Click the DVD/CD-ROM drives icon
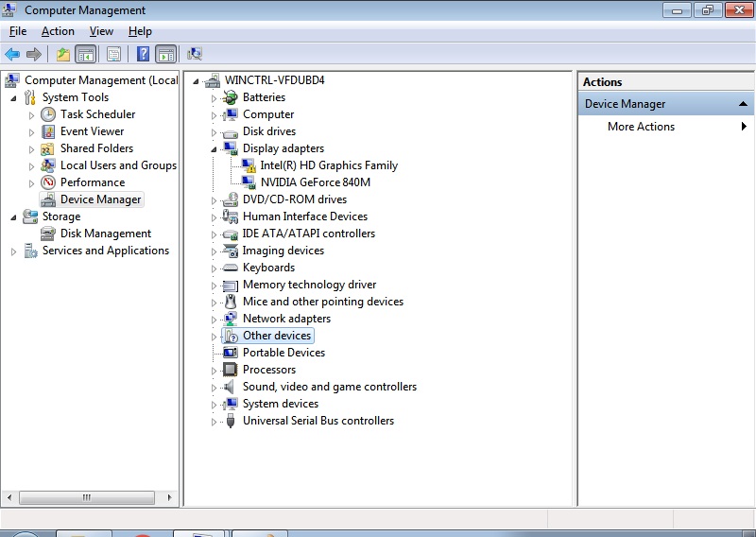Image resolution: width=756 pixels, height=537 pixels. pos(231,199)
